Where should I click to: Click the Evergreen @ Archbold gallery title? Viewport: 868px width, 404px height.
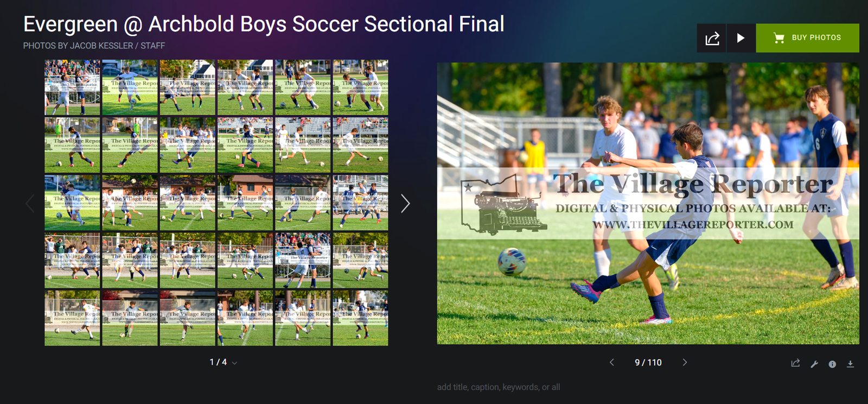point(264,24)
